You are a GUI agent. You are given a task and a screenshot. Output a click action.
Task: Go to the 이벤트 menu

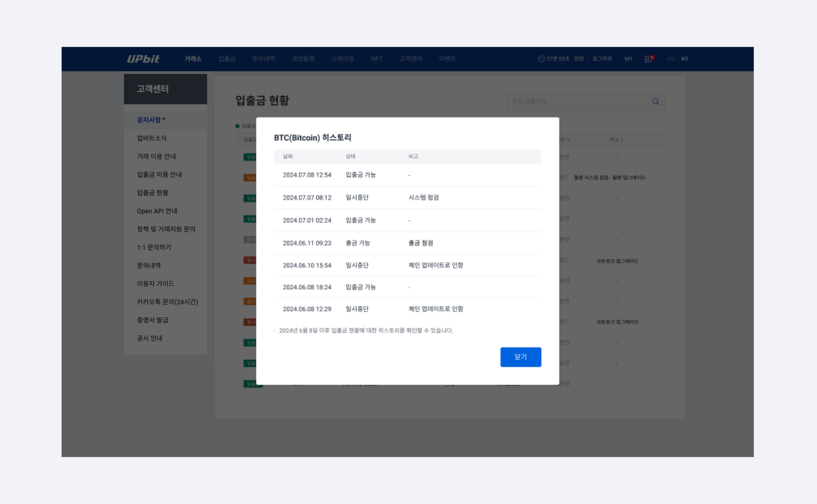click(447, 59)
